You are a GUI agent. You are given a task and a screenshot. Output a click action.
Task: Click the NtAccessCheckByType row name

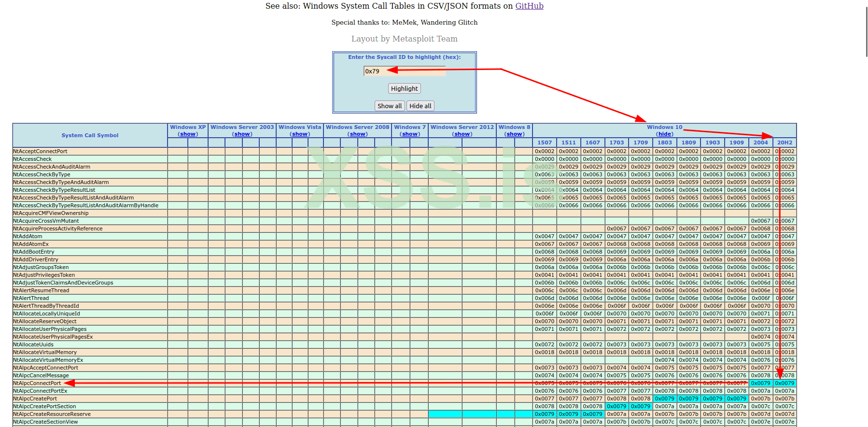pos(42,174)
